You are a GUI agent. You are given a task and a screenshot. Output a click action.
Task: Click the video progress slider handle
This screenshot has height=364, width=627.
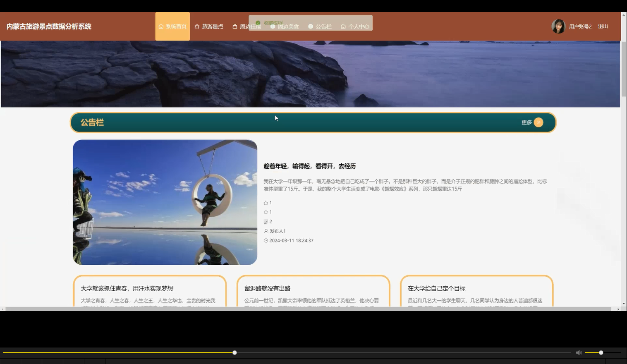point(235,352)
